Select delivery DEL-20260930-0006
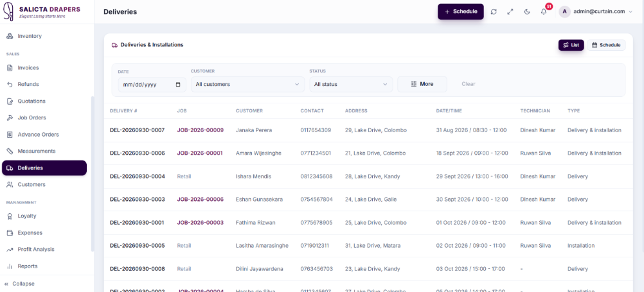The width and height of the screenshot is (644, 292). tap(137, 153)
